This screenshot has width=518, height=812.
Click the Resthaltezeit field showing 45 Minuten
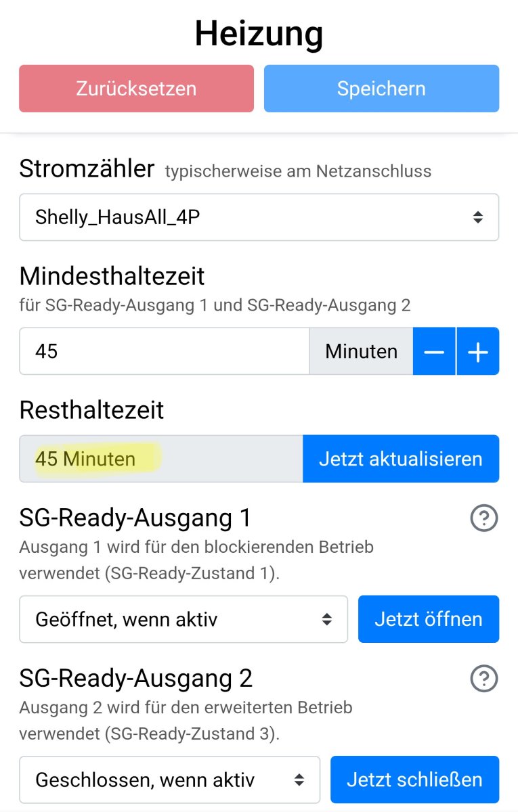click(160, 459)
